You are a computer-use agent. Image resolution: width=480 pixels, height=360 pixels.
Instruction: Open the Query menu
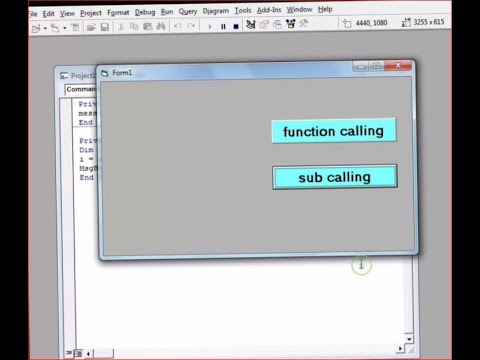(x=188, y=12)
